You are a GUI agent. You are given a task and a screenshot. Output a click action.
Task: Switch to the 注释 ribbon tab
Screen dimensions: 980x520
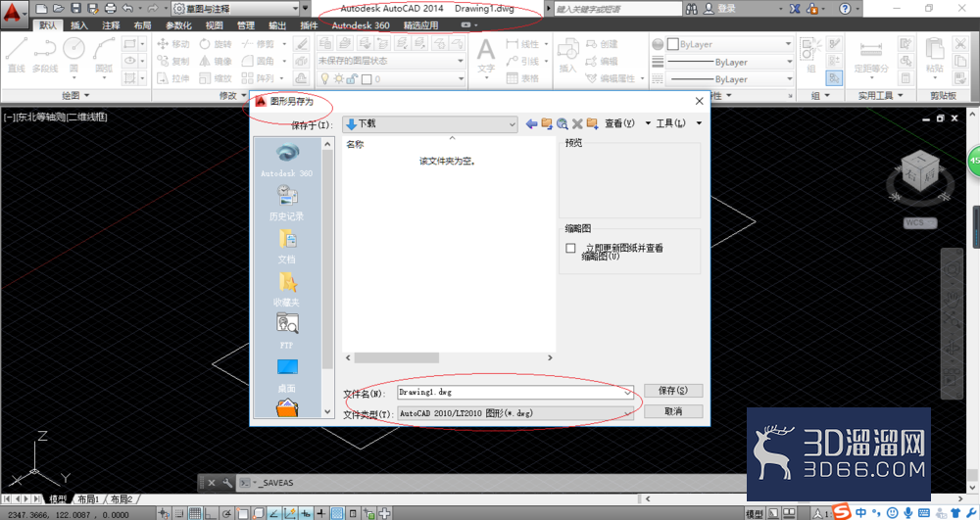(x=111, y=24)
